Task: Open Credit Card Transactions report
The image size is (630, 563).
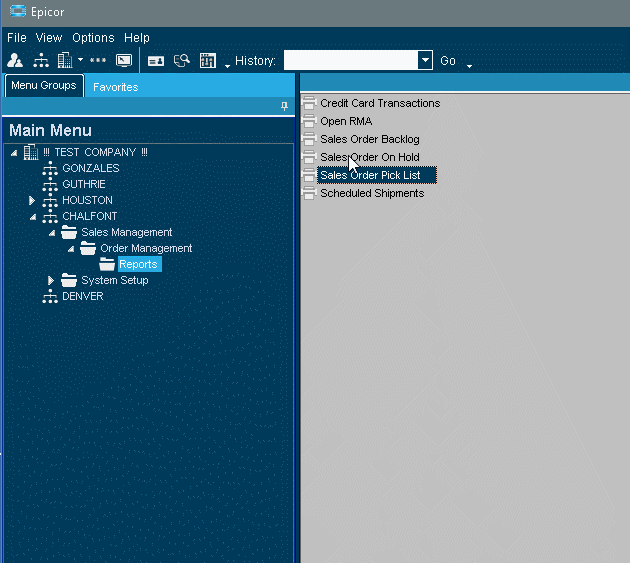Action: (380, 103)
